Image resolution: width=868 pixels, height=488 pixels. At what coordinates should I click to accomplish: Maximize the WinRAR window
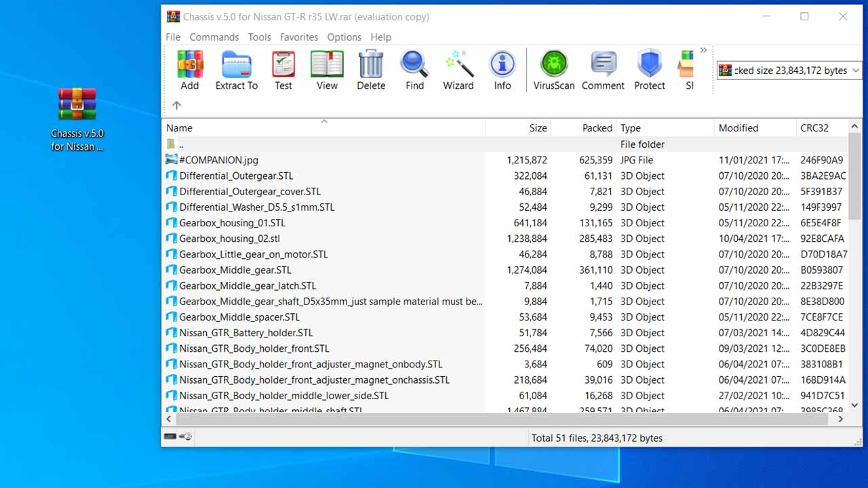[x=804, y=17]
